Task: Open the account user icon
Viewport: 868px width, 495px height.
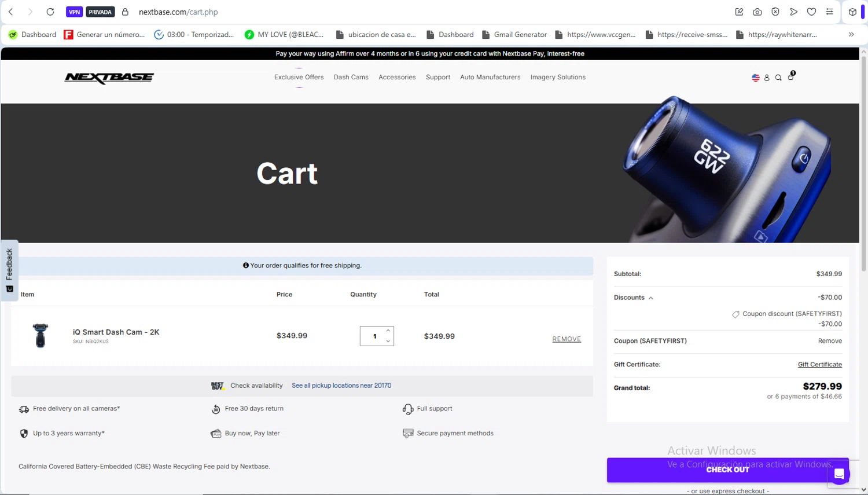Action: [767, 78]
